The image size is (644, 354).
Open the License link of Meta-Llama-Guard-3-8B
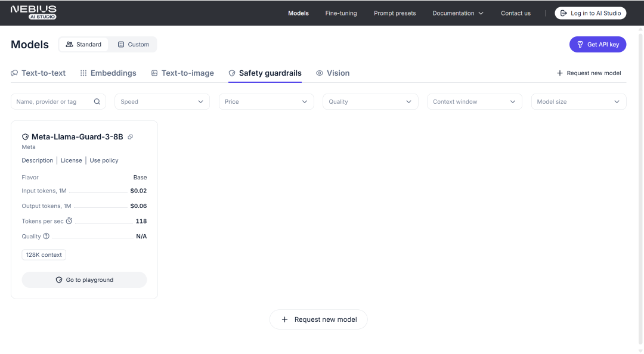coord(72,160)
